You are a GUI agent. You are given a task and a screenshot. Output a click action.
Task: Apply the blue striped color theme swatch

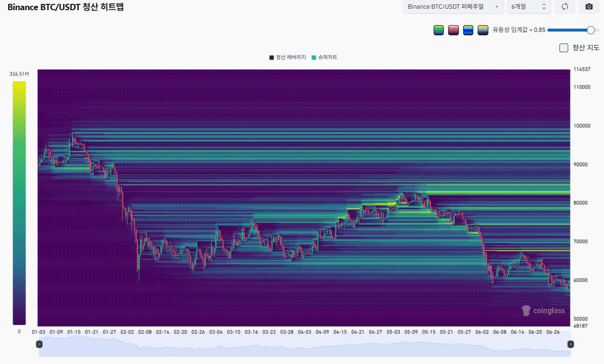pos(468,30)
